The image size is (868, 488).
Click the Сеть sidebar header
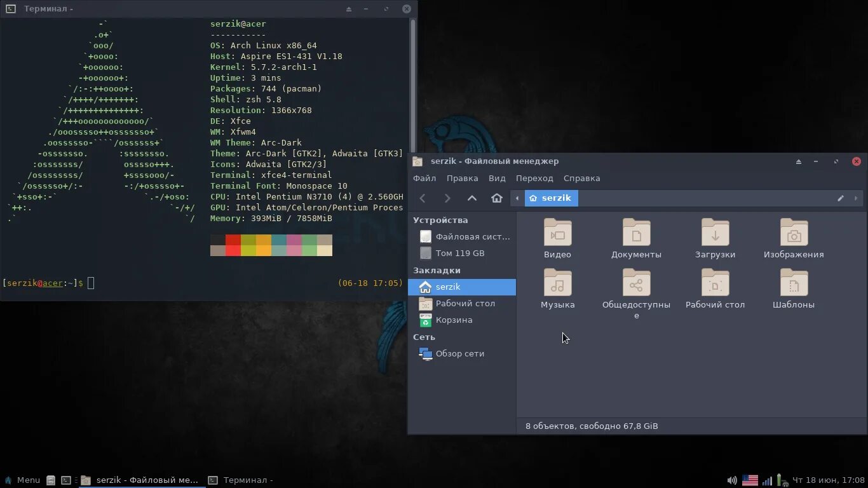click(424, 337)
